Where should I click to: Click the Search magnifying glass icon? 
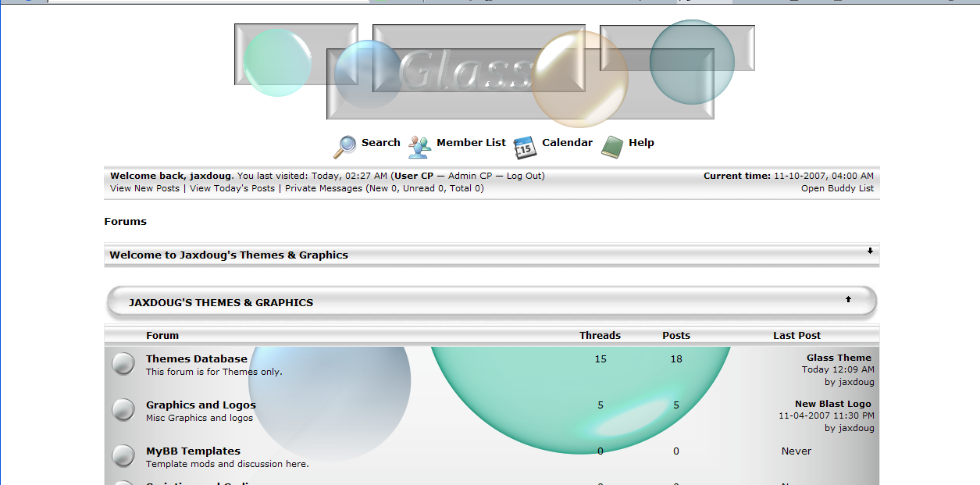click(x=344, y=146)
